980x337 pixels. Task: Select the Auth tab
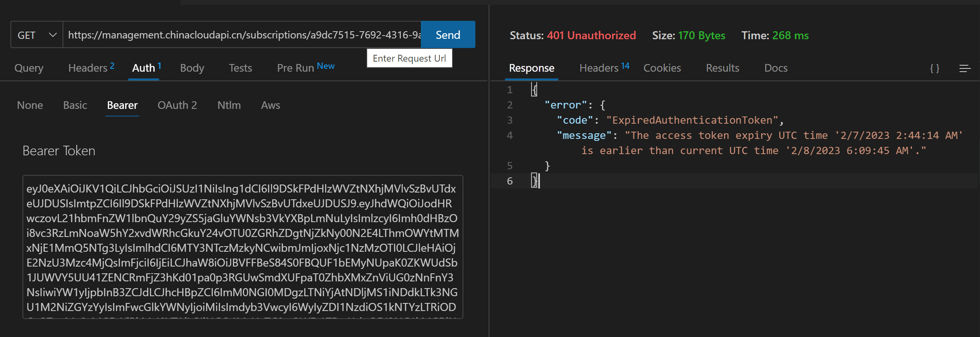point(143,68)
